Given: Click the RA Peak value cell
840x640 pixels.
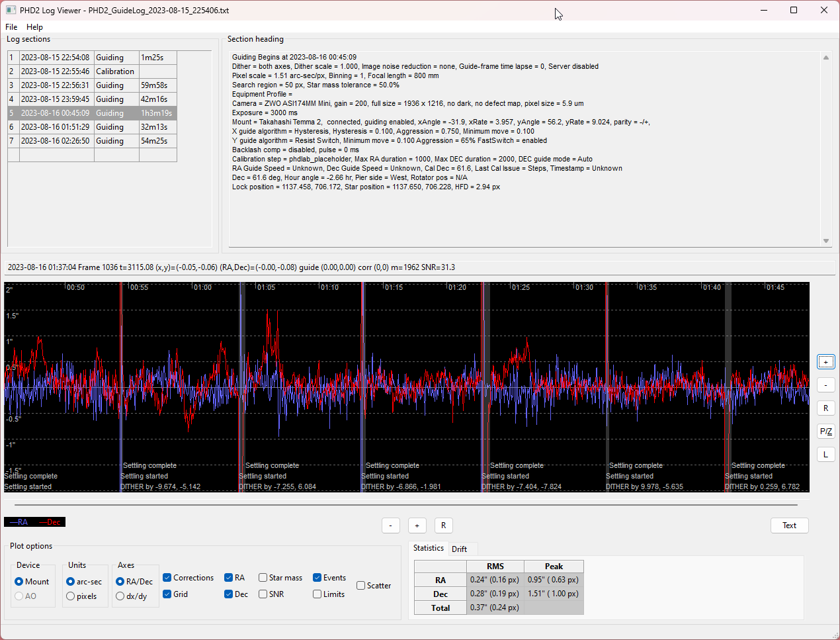Looking at the screenshot, I should 554,580.
